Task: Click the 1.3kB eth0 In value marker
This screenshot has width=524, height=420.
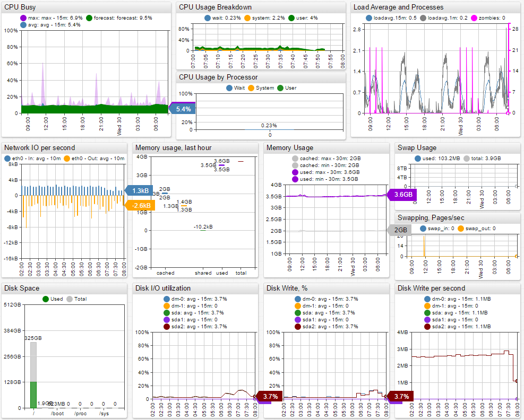Action: pyautogui.click(x=139, y=190)
